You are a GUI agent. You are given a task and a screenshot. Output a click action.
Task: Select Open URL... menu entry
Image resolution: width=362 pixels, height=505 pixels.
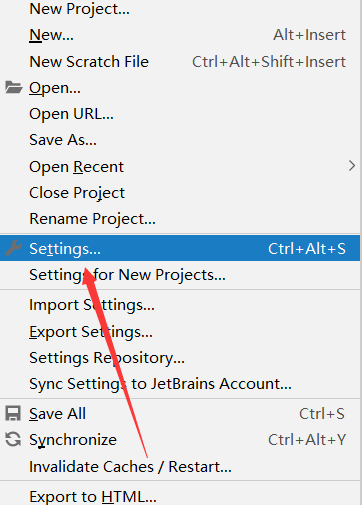coord(180,114)
